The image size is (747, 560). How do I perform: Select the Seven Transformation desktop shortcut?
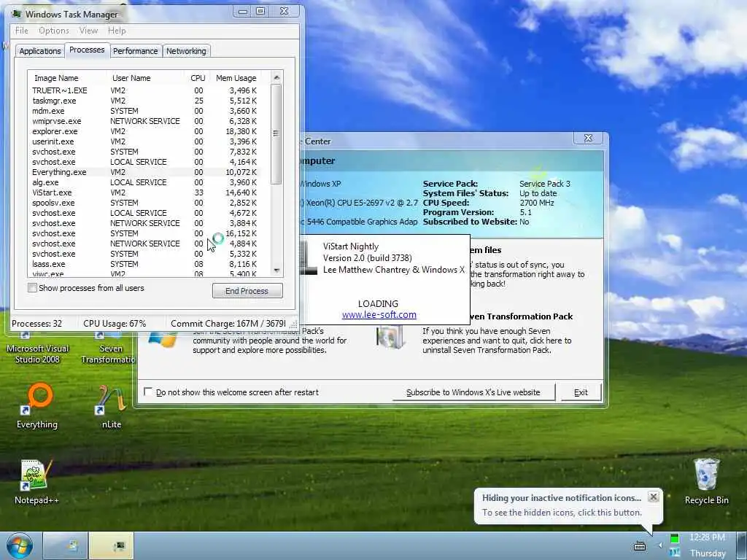pos(109,349)
